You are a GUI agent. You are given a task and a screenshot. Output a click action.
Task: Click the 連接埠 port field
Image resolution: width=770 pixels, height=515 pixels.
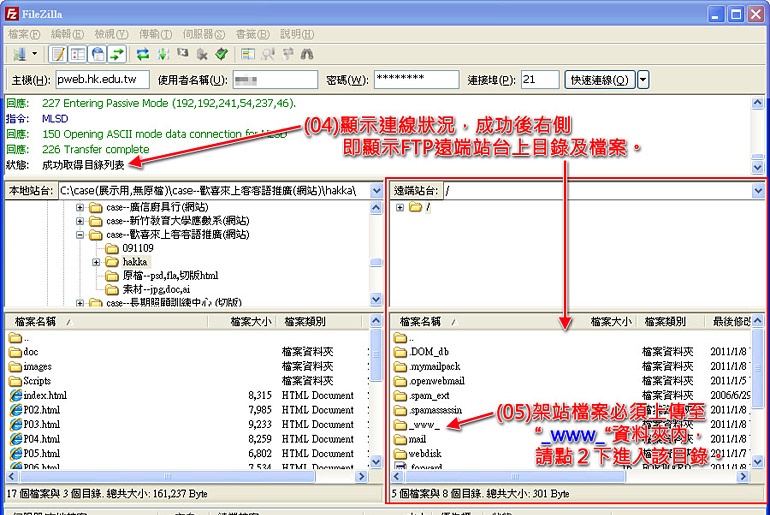[x=540, y=80]
